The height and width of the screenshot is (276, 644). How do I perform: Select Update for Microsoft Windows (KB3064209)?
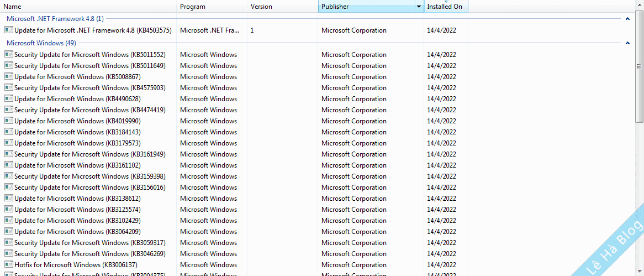tap(78, 232)
